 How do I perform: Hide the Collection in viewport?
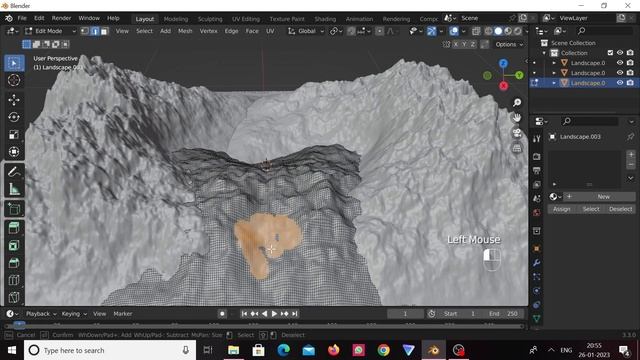(620, 53)
